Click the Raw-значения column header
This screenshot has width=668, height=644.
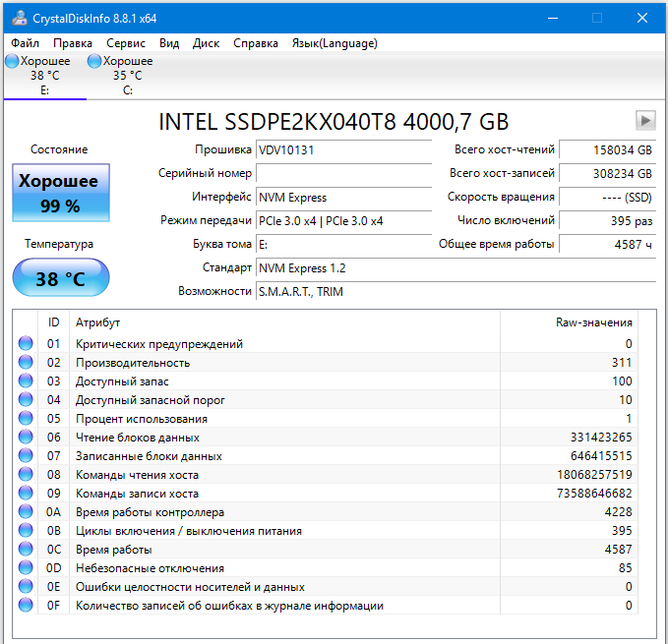click(569, 322)
